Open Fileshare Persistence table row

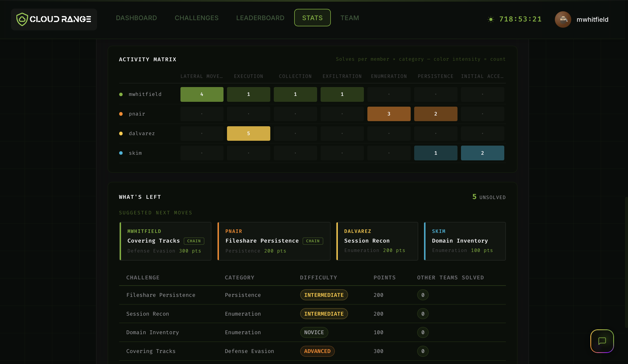coord(312,295)
